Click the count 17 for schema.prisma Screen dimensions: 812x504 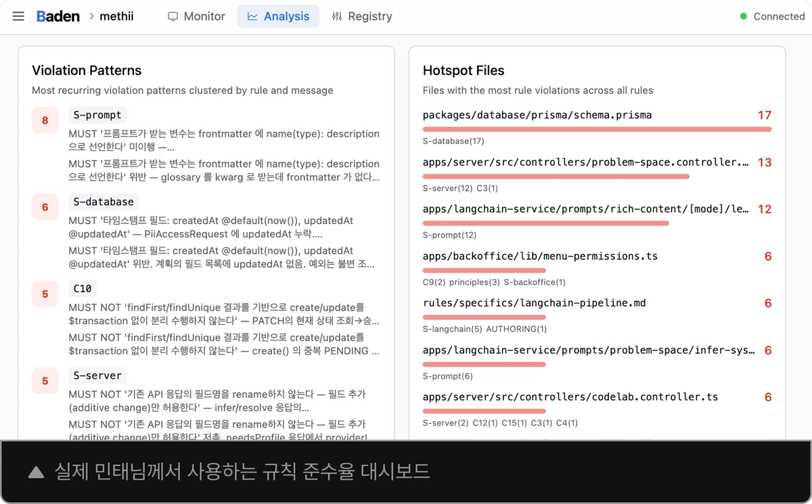(x=765, y=115)
